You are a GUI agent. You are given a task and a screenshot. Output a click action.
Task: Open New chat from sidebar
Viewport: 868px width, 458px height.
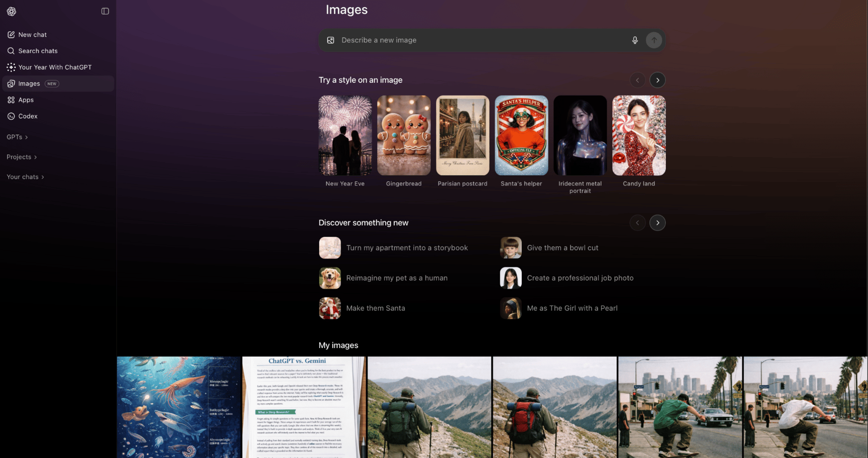(x=58, y=35)
